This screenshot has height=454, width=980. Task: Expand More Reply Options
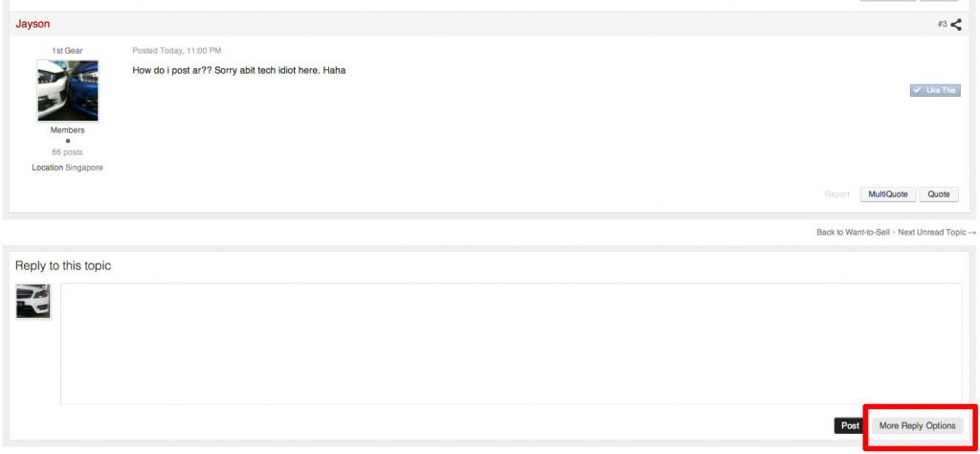point(917,426)
